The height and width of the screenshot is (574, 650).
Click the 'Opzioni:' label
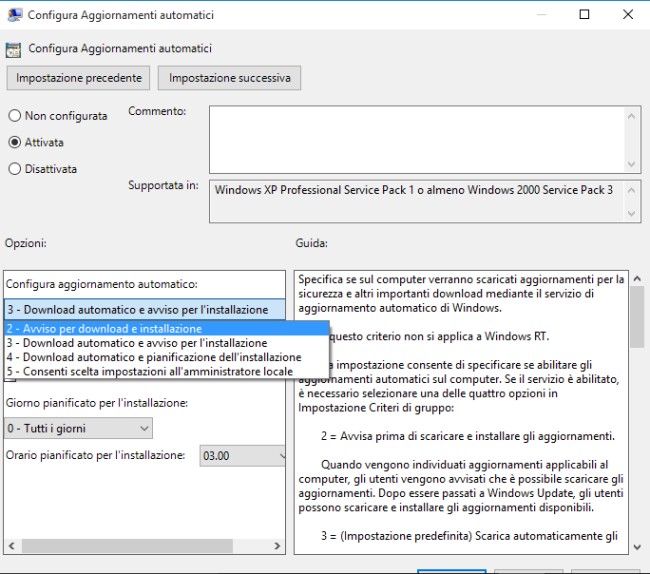(26, 243)
